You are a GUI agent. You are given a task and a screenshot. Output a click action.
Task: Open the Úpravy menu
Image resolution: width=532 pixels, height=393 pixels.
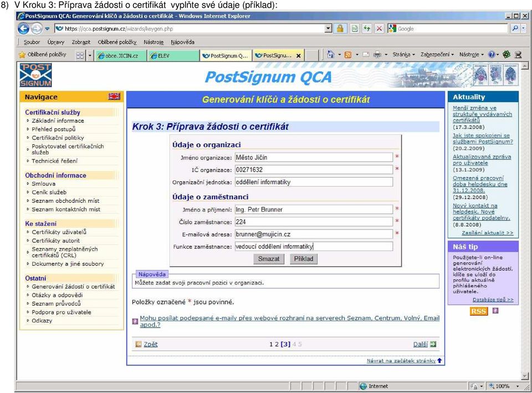point(55,42)
